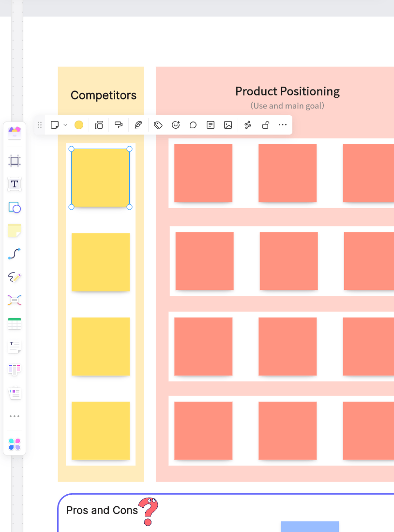This screenshot has height=532, width=394.
Task: Add a tag to the sticky note
Action: [158, 125]
